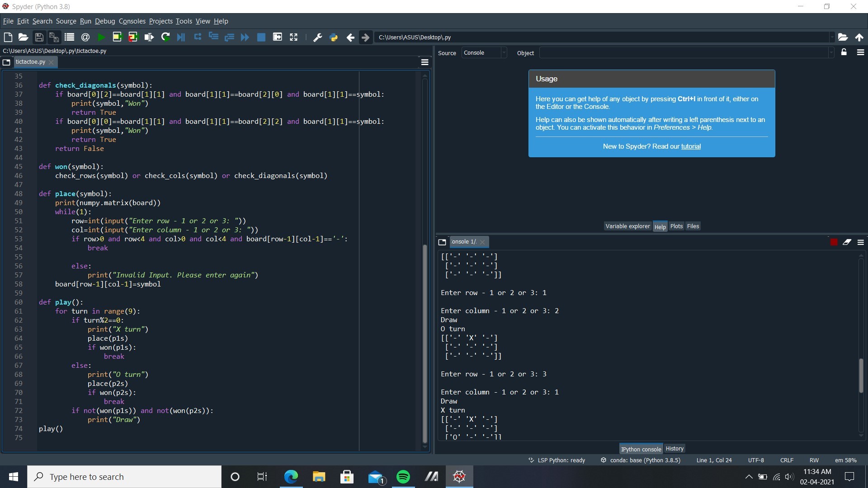Viewport: 868px width, 488px height.
Task: Open PYTHONPATH manager python icon
Action: (x=334, y=38)
